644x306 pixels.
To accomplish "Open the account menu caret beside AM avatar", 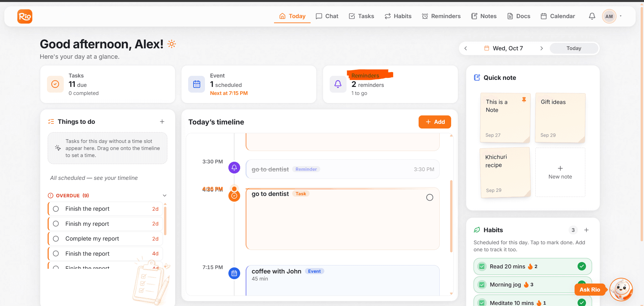I will coord(621,16).
